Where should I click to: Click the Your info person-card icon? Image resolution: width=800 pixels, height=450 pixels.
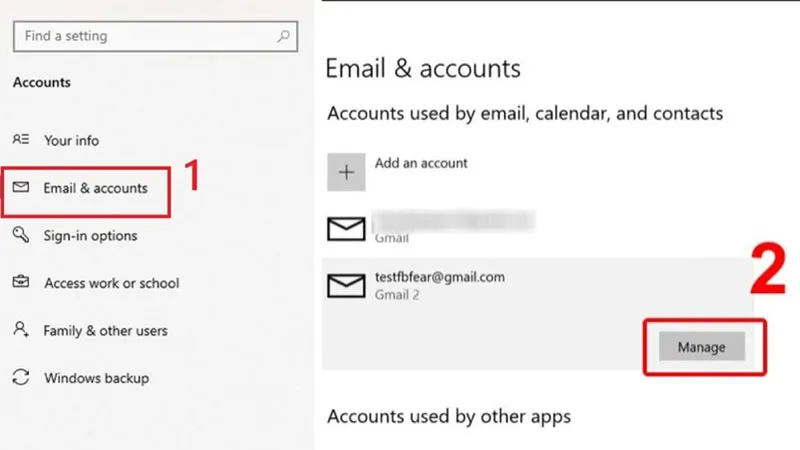pyautogui.click(x=21, y=139)
